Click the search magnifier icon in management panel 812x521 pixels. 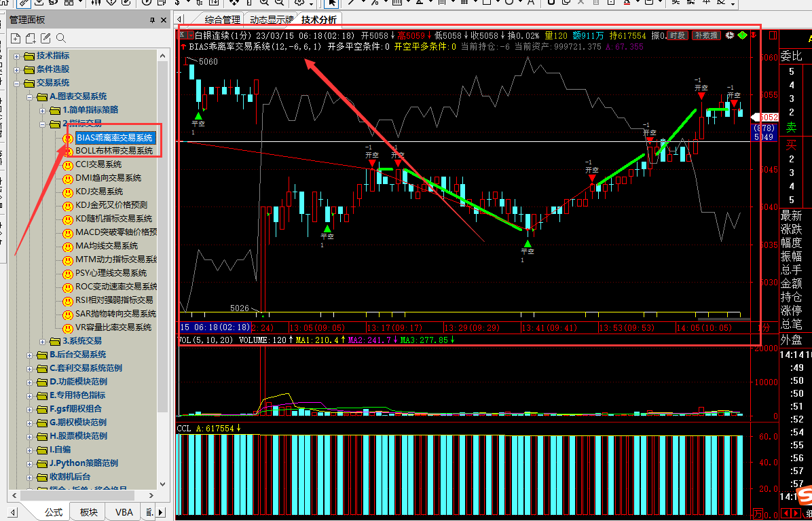pos(61,38)
